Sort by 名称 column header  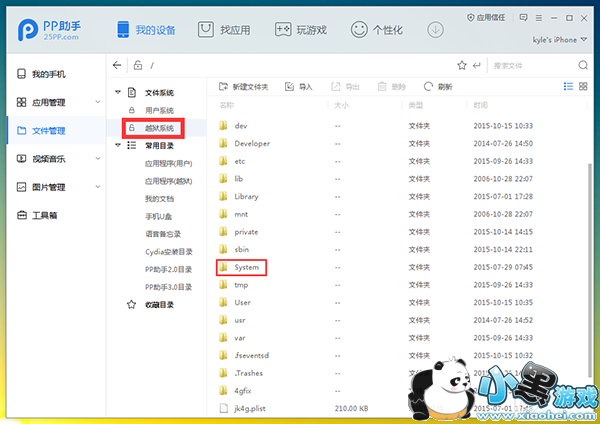pyautogui.click(x=227, y=105)
